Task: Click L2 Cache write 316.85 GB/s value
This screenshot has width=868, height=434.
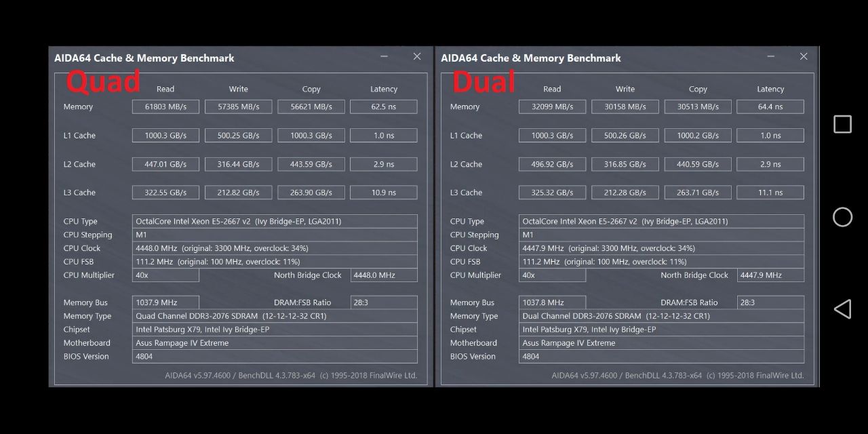Action: coord(625,164)
